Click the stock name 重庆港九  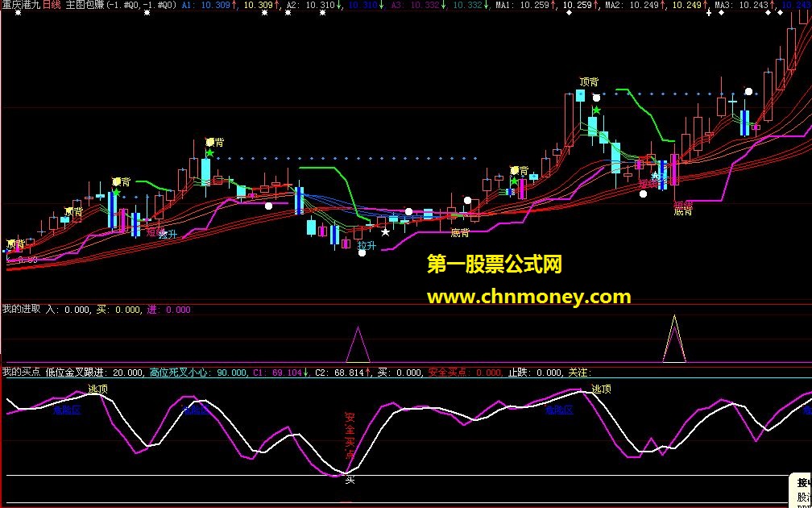click(x=21, y=5)
